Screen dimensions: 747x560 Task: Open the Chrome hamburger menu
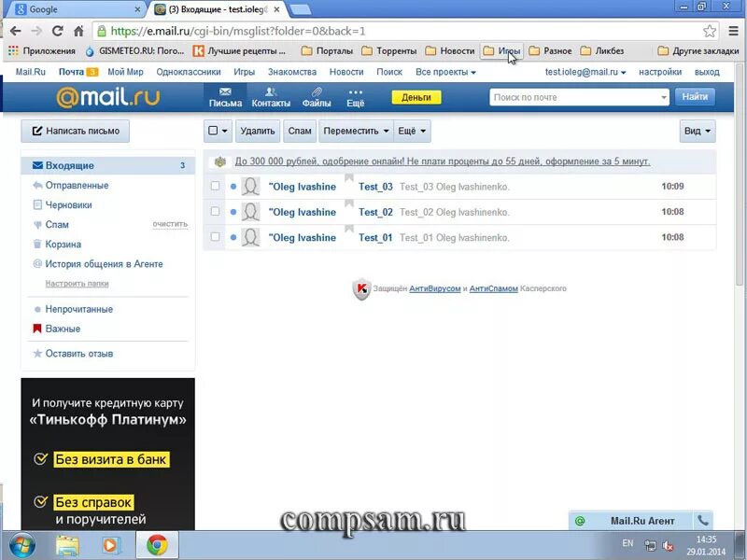734,32
